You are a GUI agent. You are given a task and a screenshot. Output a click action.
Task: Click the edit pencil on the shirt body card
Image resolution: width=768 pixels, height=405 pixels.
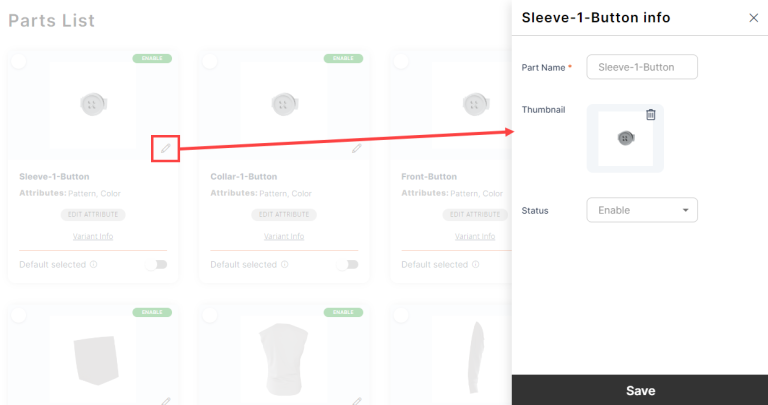coord(357,400)
